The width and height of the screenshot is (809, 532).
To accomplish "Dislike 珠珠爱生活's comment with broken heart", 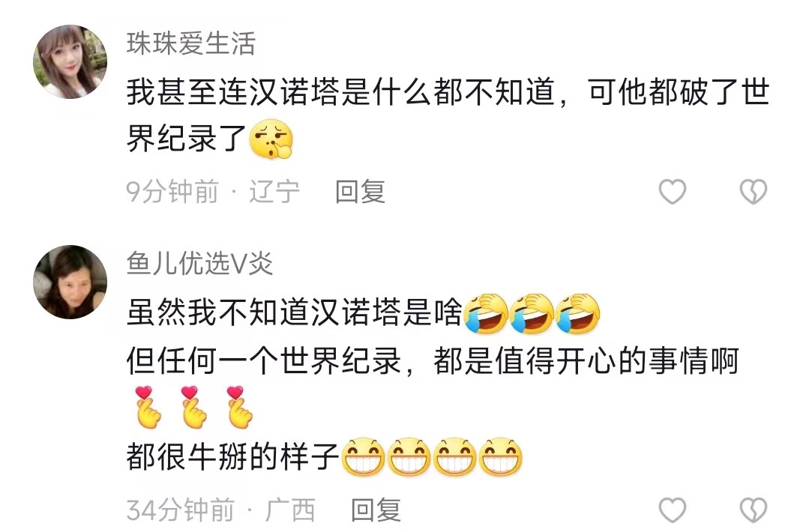I will (754, 192).
